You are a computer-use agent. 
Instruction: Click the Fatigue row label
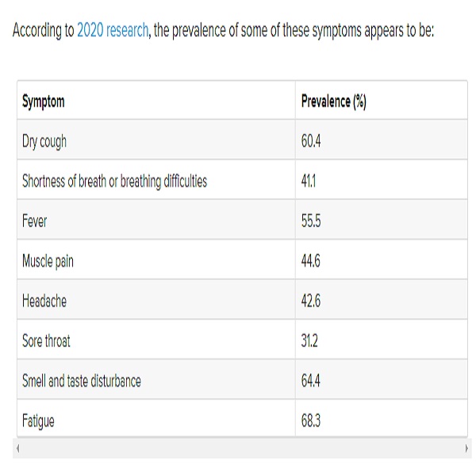pyautogui.click(x=38, y=421)
